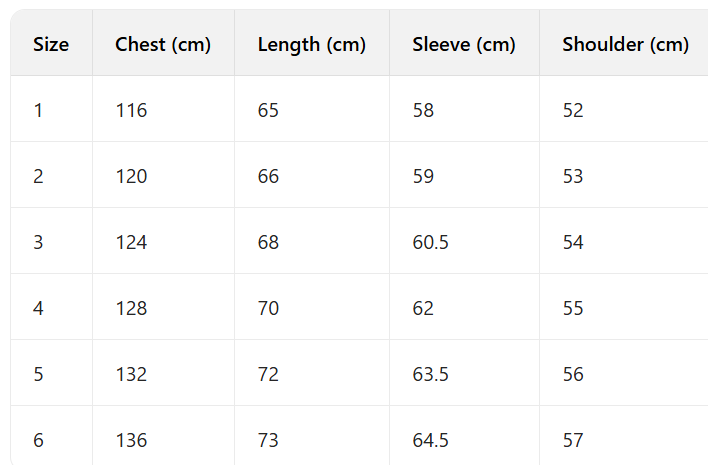Select the Length (cm) column header
Viewport: 708px width, 465px height.
pyautogui.click(x=311, y=44)
